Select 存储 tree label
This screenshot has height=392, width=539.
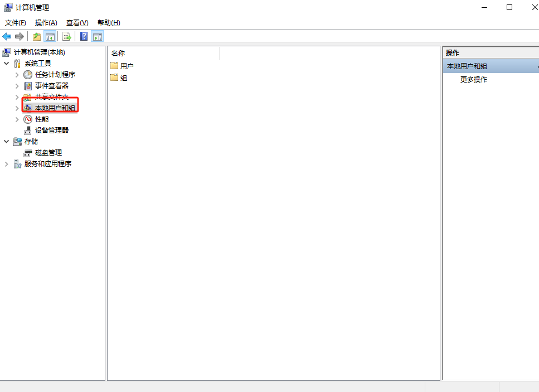point(31,141)
